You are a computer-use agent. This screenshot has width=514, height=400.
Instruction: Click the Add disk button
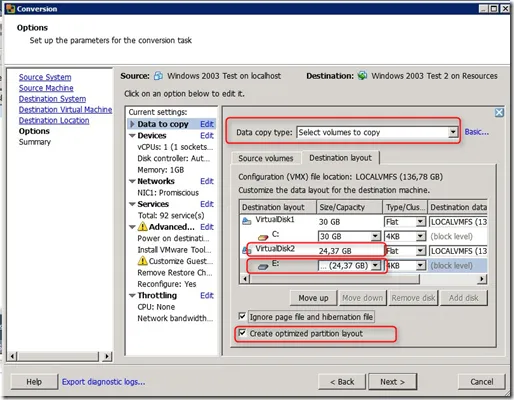pos(464,298)
